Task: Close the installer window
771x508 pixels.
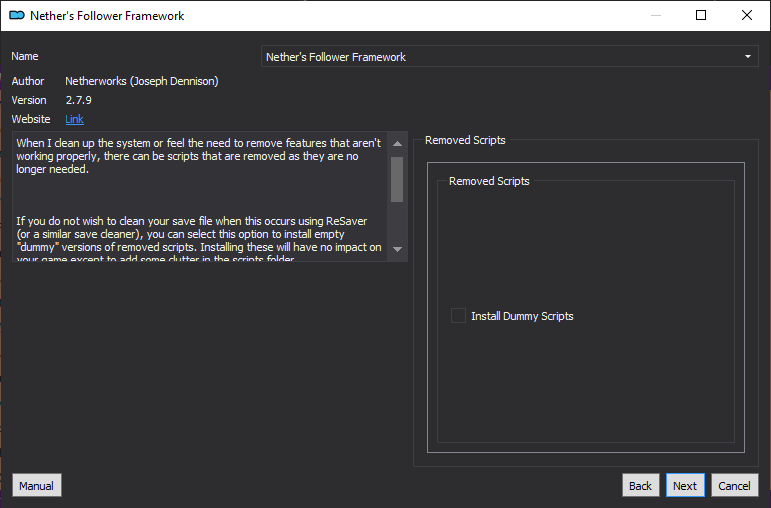Action: pos(746,15)
